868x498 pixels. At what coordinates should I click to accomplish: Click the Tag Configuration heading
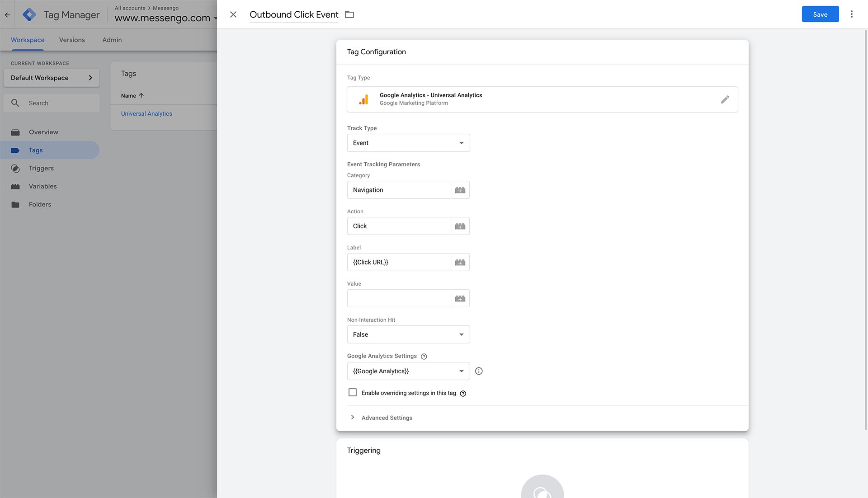(377, 52)
